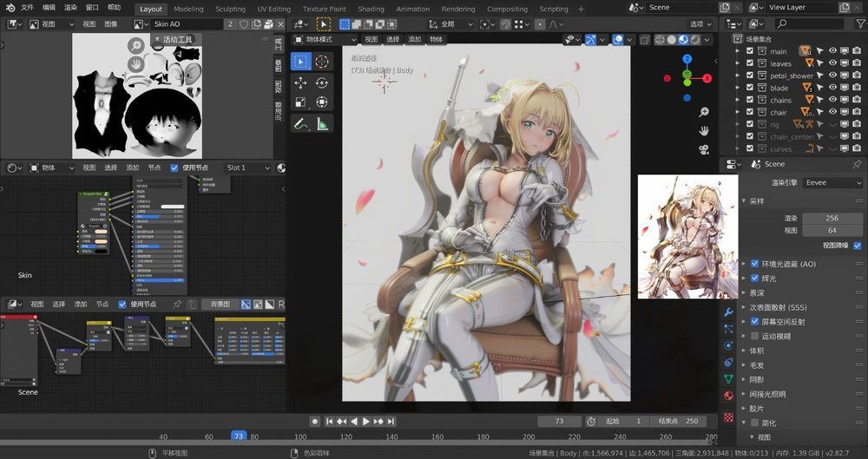This screenshot has height=459, width=868.
Task: Enable the 运动模糊 checkbox
Action: (754, 336)
